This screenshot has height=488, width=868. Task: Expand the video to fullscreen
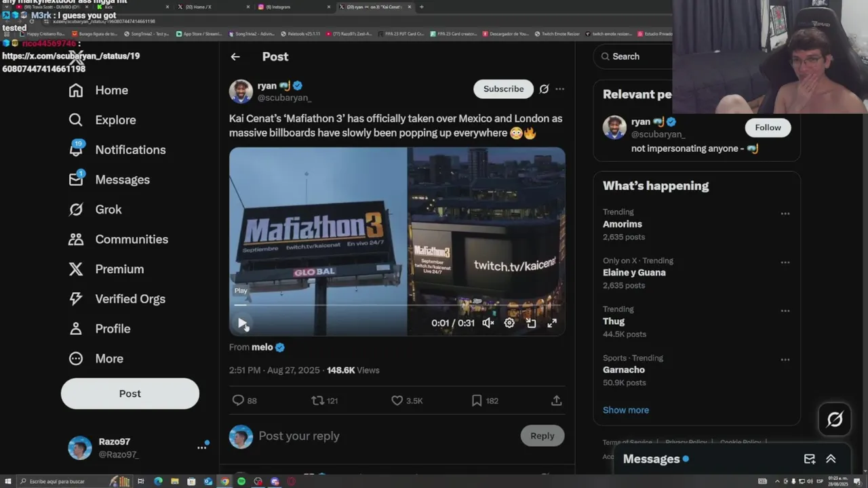coord(552,323)
